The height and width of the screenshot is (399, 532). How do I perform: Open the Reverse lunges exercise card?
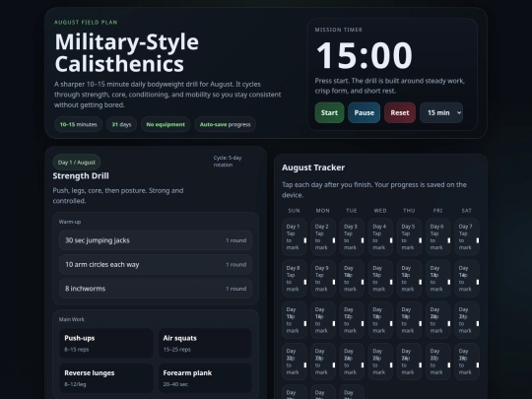106,378
